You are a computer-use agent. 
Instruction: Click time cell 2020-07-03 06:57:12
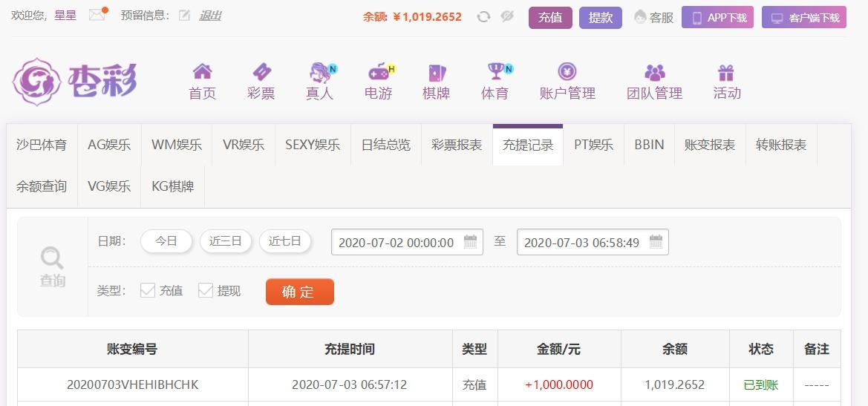pos(349,384)
